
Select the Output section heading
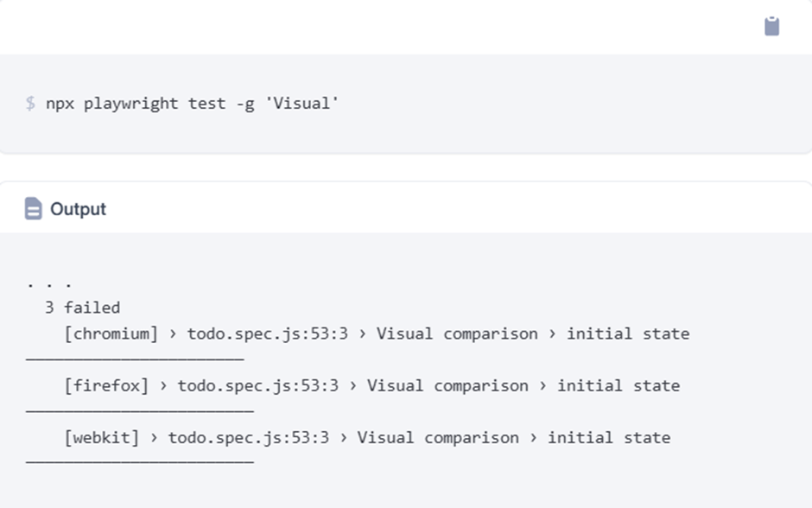78,209
